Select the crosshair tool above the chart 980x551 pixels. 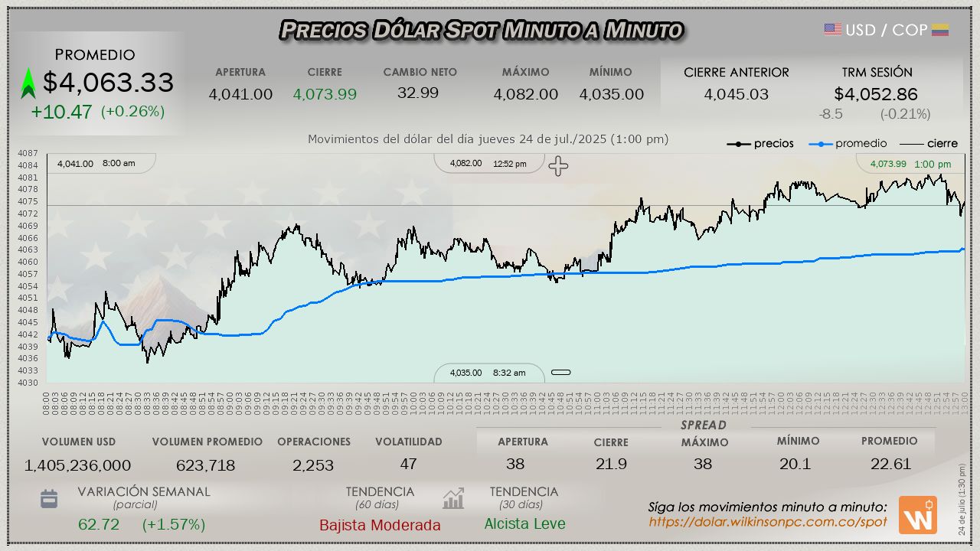click(x=558, y=166)
